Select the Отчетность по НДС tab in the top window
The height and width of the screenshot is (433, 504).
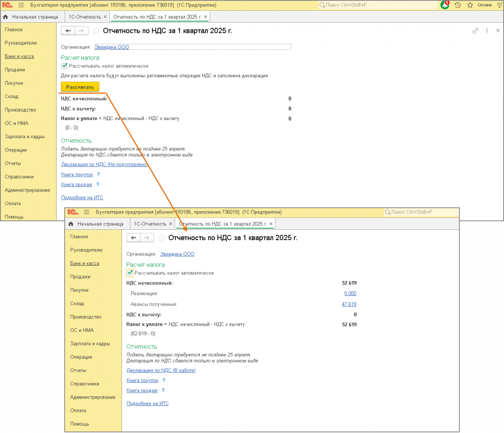tap(157, 17)
